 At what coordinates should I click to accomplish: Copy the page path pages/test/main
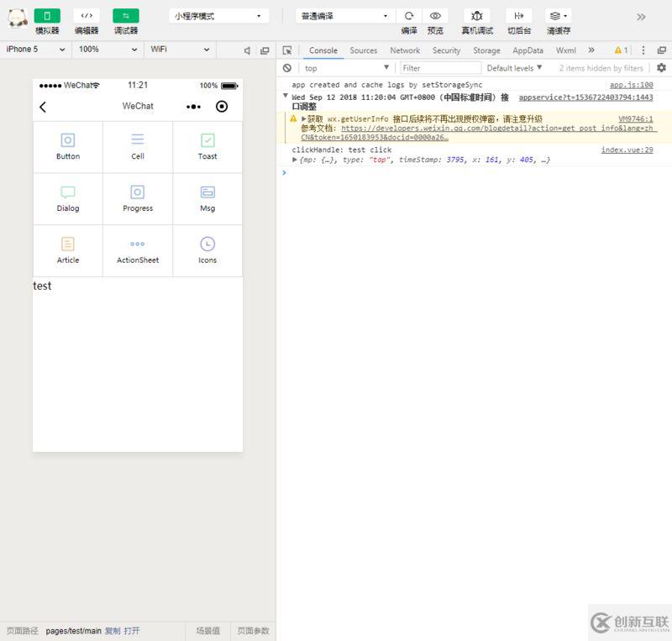click(x=113, y=631)
